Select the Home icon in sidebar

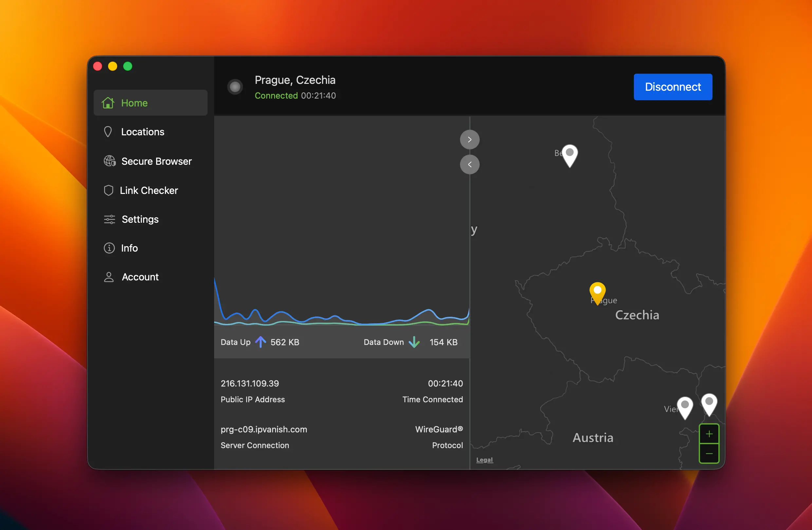[x=108, y=103]
